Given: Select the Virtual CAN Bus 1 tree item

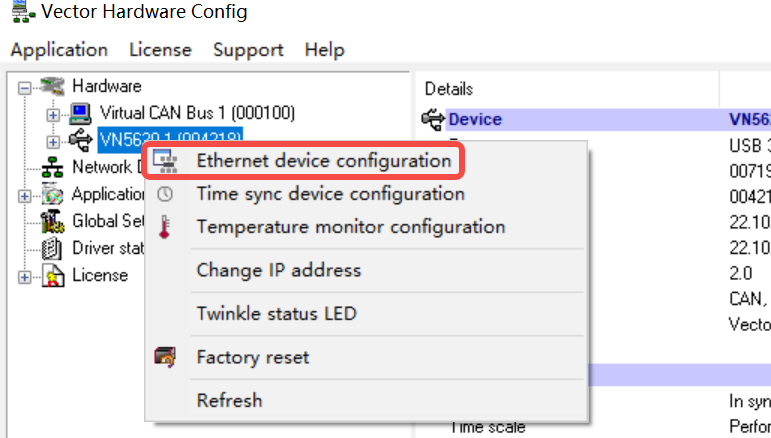Looking at the screenshot, I should 197,113.
